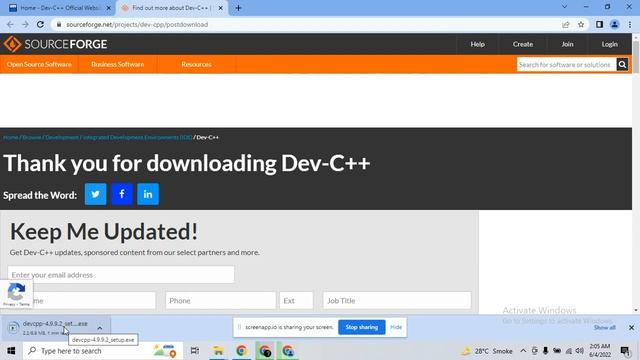The height and width of the screenshot is (360, 640).
Task: Click the SourceForge logo
Action: coord(55,44)
